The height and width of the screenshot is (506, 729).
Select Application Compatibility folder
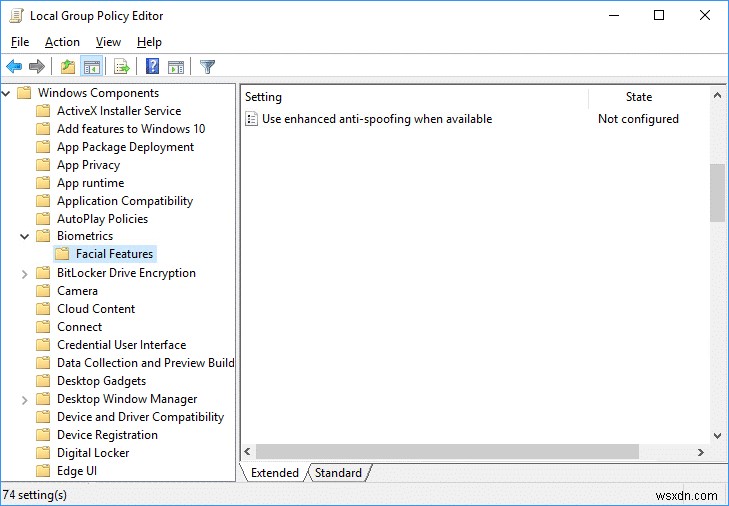click(125, 201)
